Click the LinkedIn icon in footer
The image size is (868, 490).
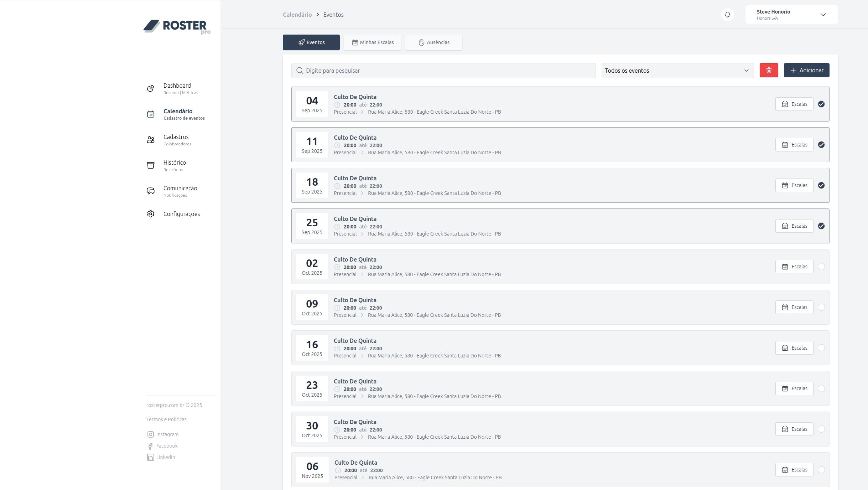[x=151, y=457]
